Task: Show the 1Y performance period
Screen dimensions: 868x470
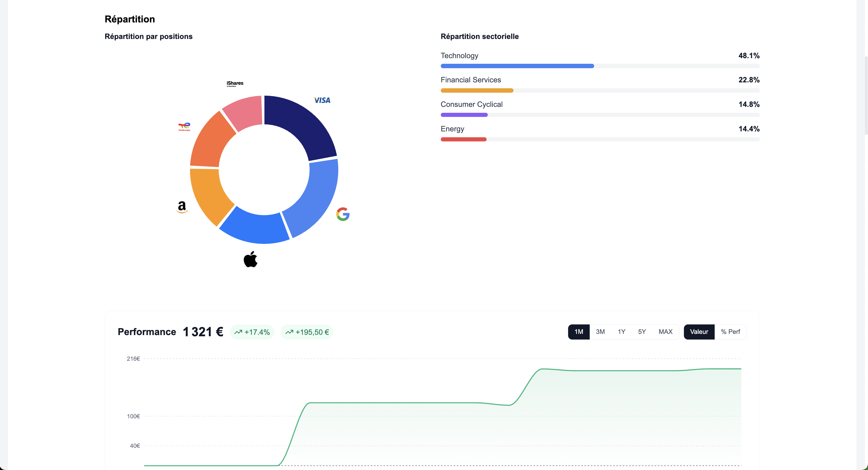Action: coord(621,332)
